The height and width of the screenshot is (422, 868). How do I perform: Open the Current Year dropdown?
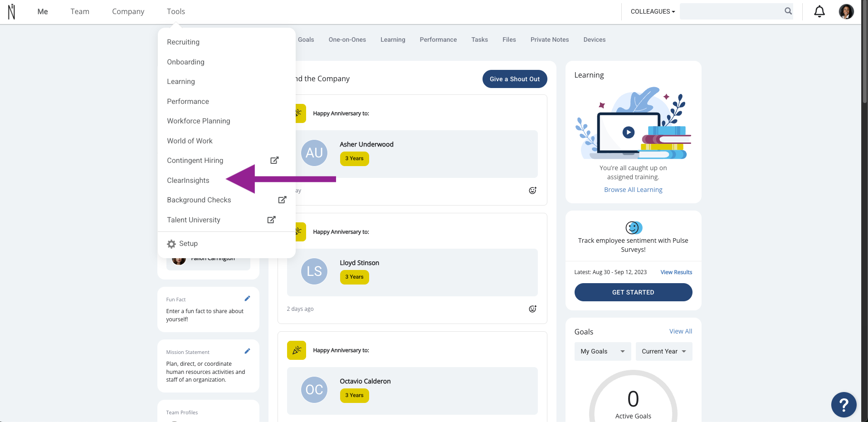click(x=664, y=352)
